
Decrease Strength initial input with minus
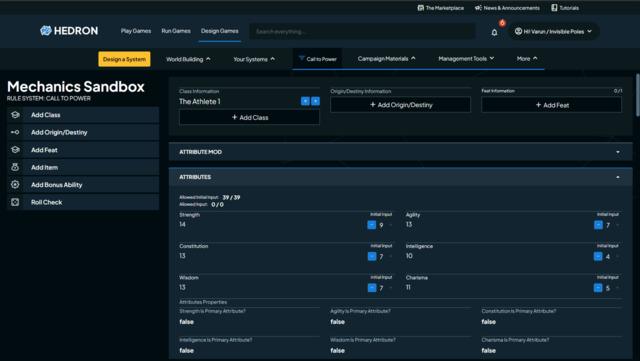[x=371, y=225]
